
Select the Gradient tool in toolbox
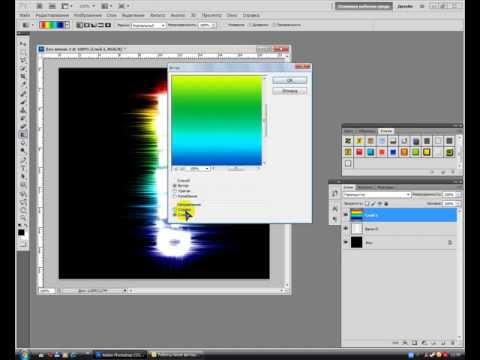[x=23, y=135]
